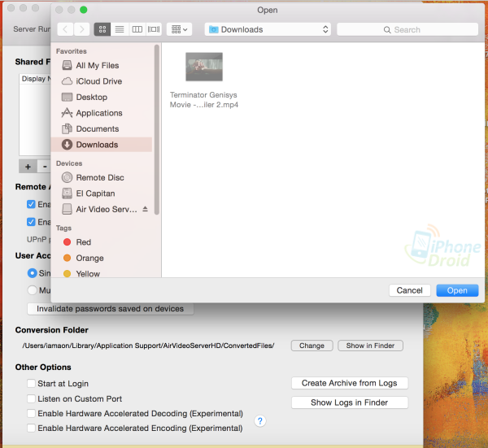The height and width of the screenshot is (448, 488).
Task: Enable Hardware Accelerated Encoding checkbox
Action: click(31, 428)
